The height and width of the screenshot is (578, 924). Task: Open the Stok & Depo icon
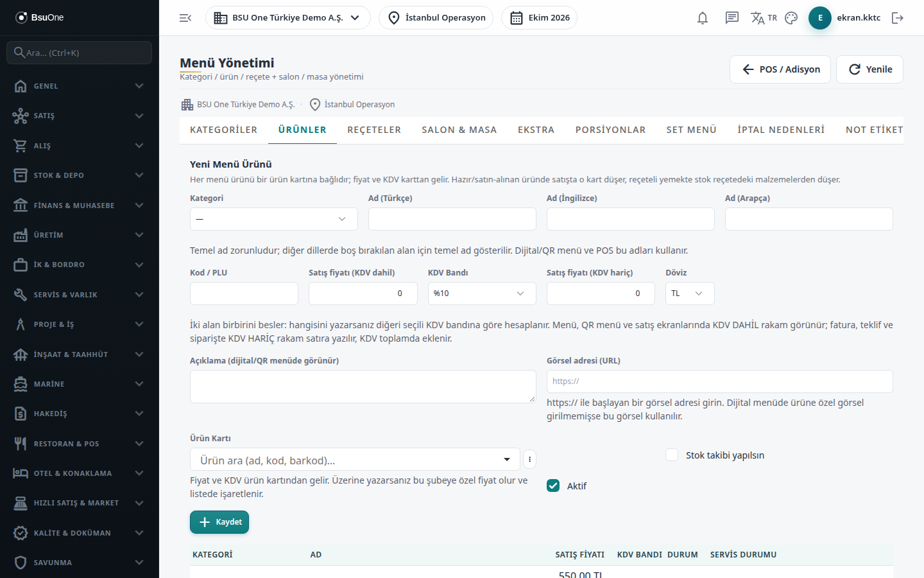(x=21, y=175)
